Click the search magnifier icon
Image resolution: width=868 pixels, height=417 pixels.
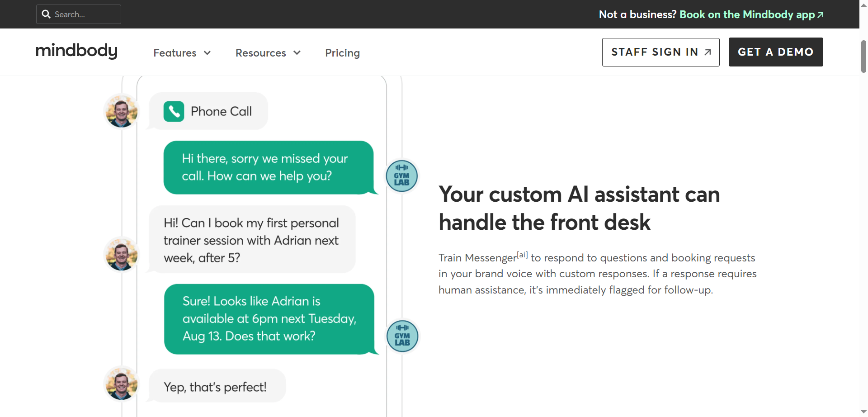(x=47, y=14)
